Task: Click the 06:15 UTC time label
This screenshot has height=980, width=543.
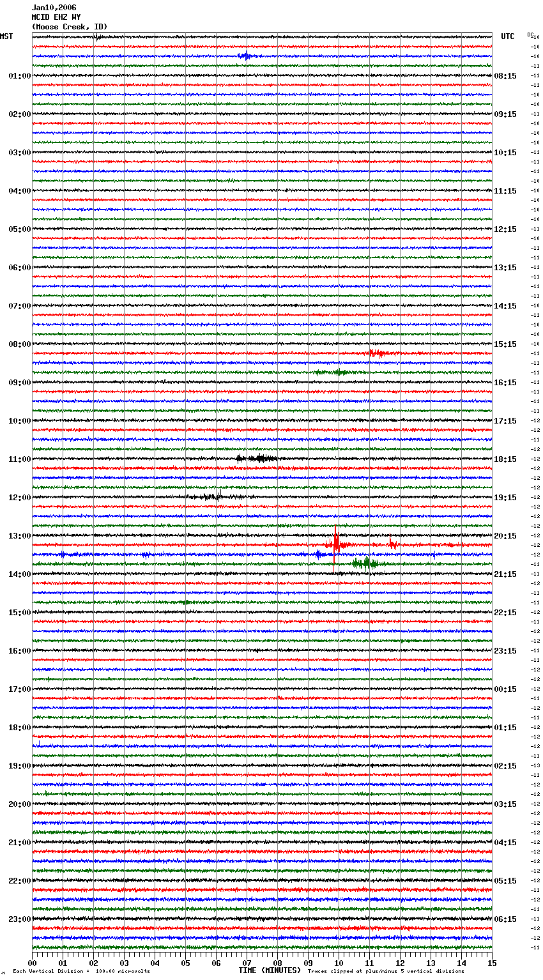Action: point(505,919)
